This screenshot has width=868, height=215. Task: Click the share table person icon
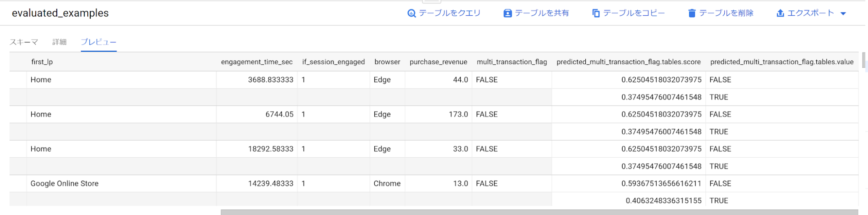pyautogui.click(x=507, y=13)
